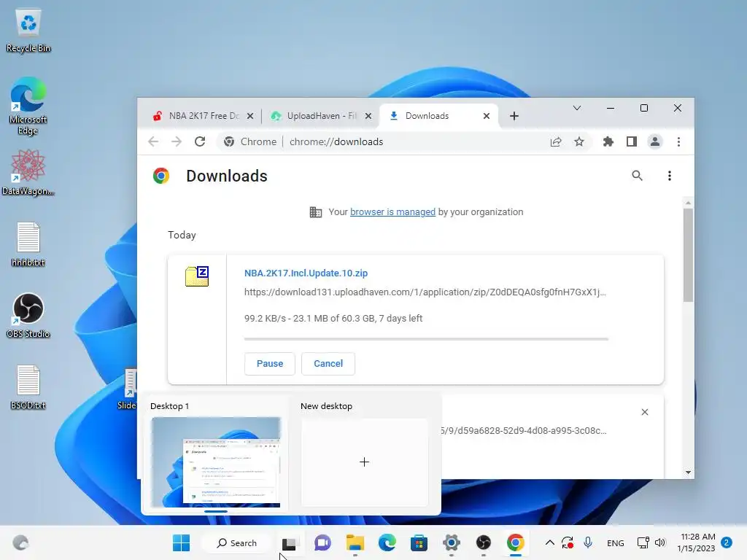Open the Chrome profile avatar

click(x=655, y=141)
